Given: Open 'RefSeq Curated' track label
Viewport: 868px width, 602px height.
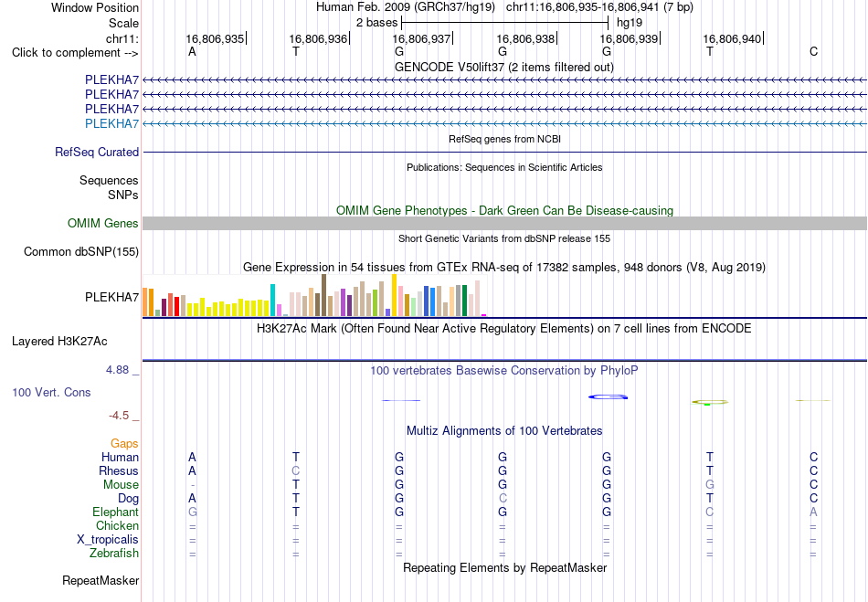Looking at the screenshot, I should point(97,153).
